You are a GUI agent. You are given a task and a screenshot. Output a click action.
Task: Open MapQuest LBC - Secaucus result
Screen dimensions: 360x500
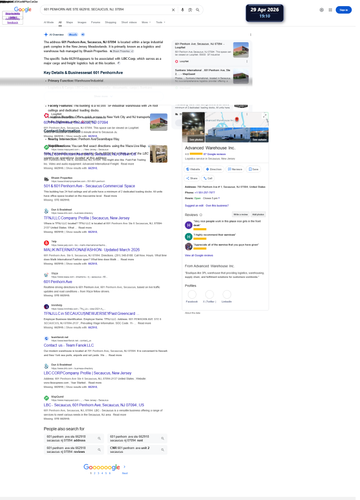pyautogui.click(x=94, y=405)
